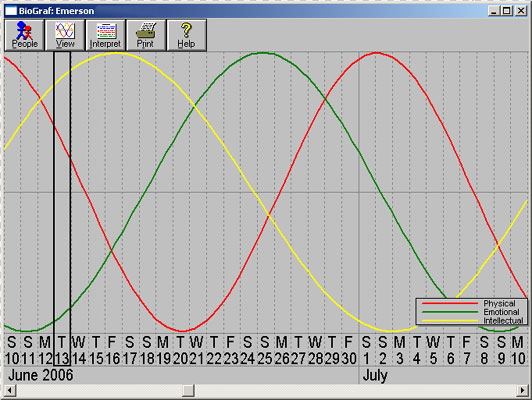Image resolution: width=532 pixels, height=400 pixels.
Task: Click the BioGraf title bar window icon
Action: tap(11, 11)
